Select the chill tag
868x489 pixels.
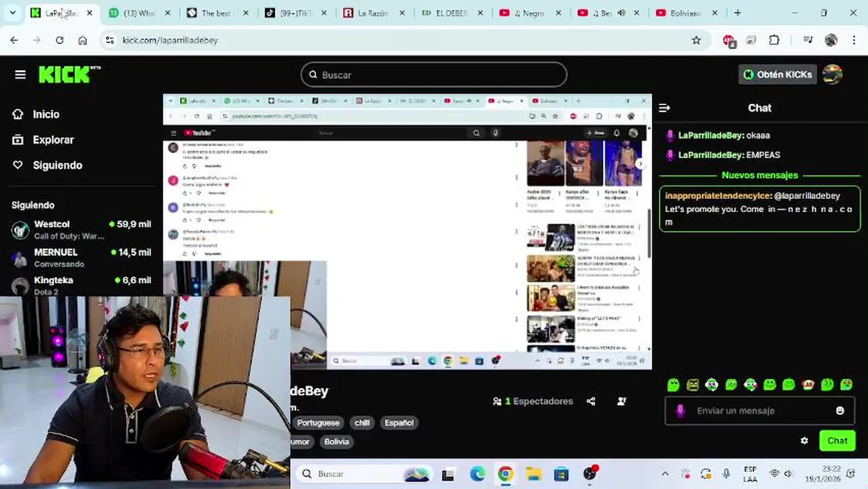tap(362, 422)
